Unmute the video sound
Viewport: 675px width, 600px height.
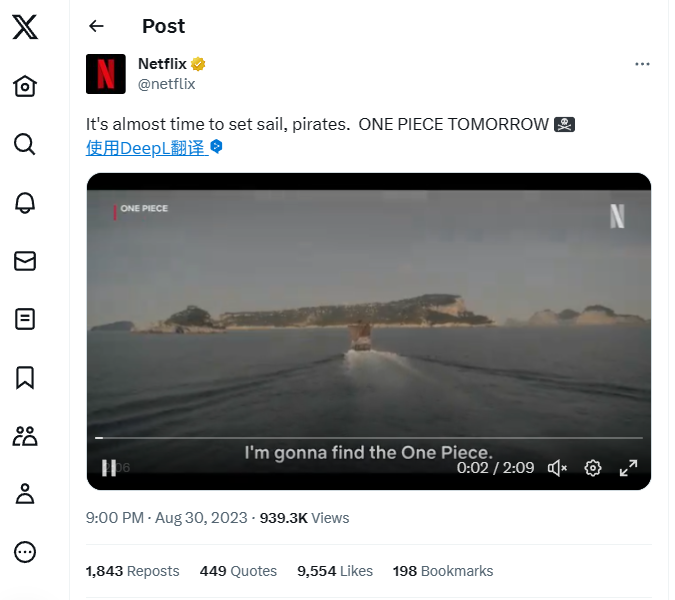558,468
